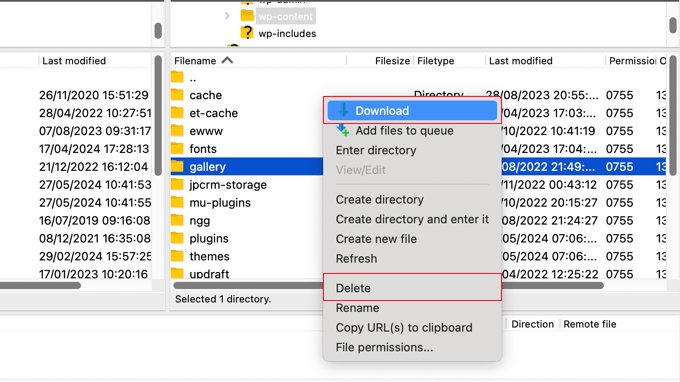Click the ngg folder icon

click(x=177, y=220)
